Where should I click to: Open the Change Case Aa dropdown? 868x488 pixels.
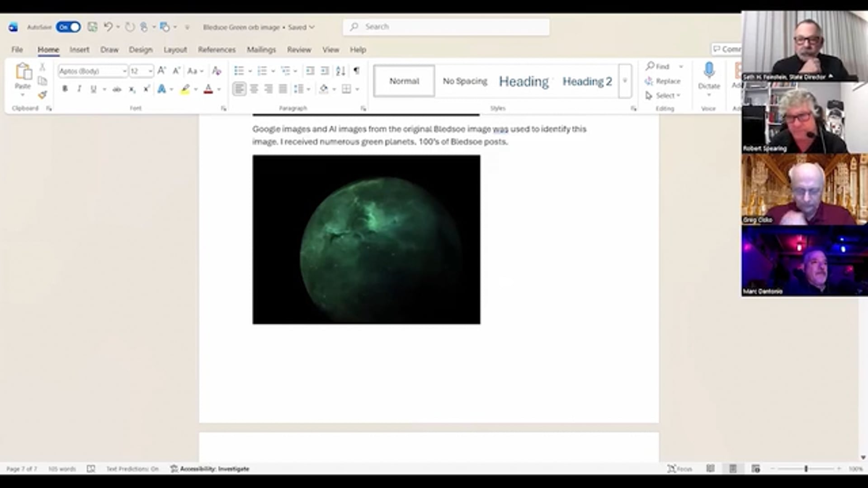click(195, 70)
